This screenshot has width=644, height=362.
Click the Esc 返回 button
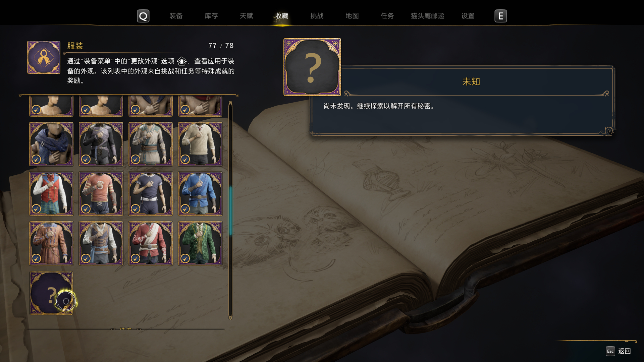(x=619, y=351)
